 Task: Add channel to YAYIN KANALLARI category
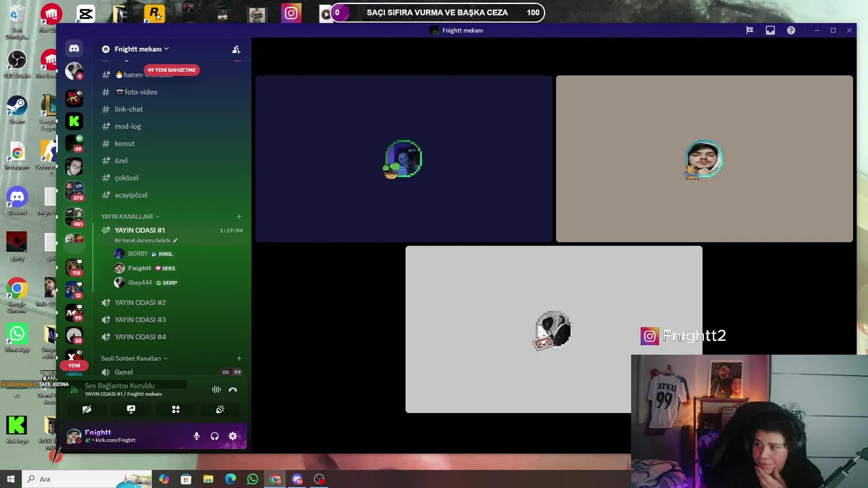[x=239, y=216]
